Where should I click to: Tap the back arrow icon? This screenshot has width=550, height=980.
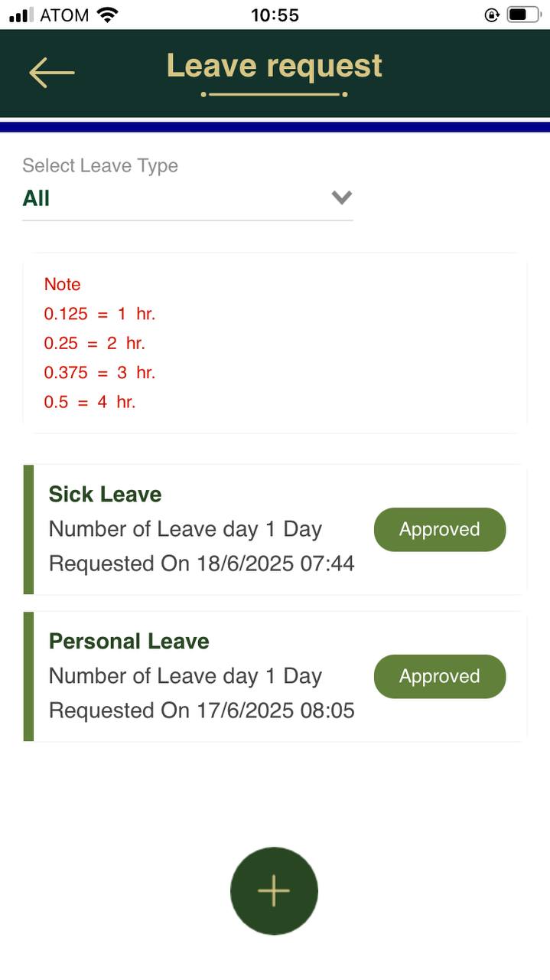(x=51, y=73)
